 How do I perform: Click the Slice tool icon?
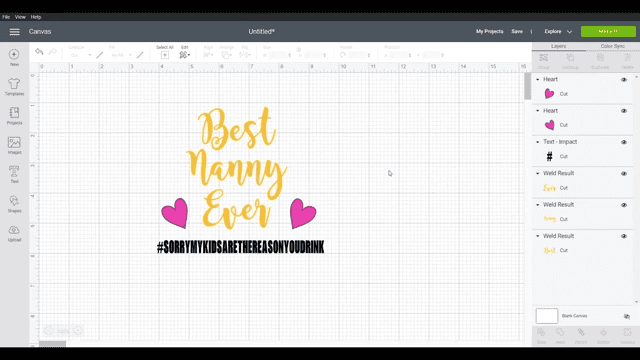tap(541, 332)
